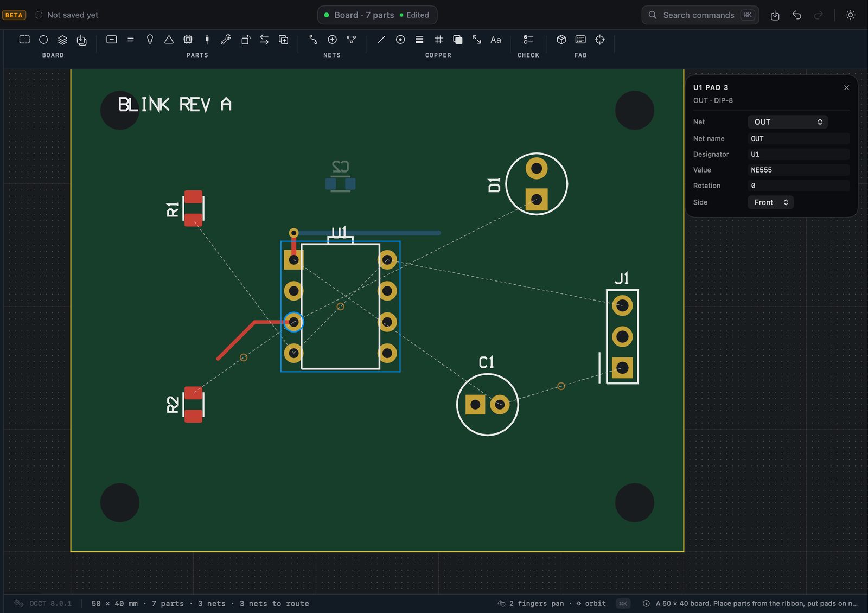Close the U1 PAD 3 panel
The height and width of the screenshot is (613, 868).
tap(846, 87)
